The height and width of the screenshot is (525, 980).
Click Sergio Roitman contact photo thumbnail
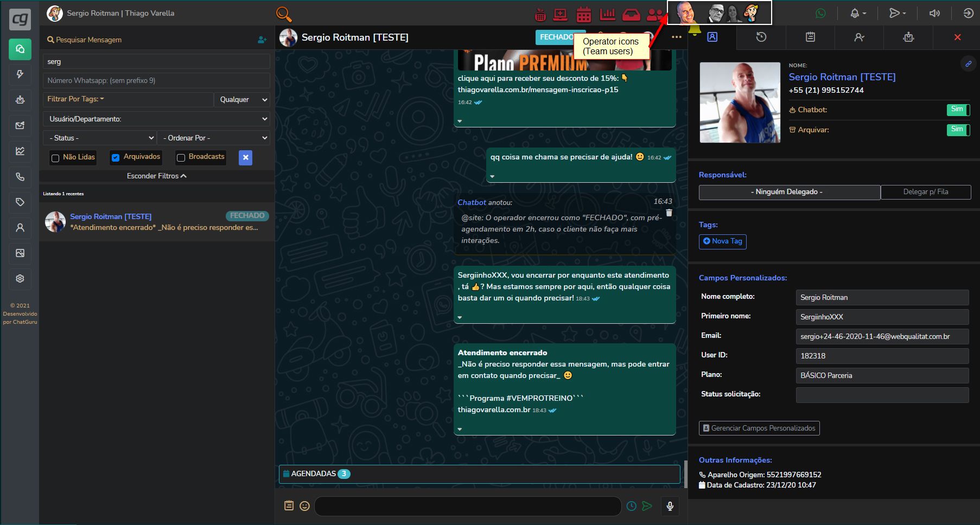(x=740, y=103)
